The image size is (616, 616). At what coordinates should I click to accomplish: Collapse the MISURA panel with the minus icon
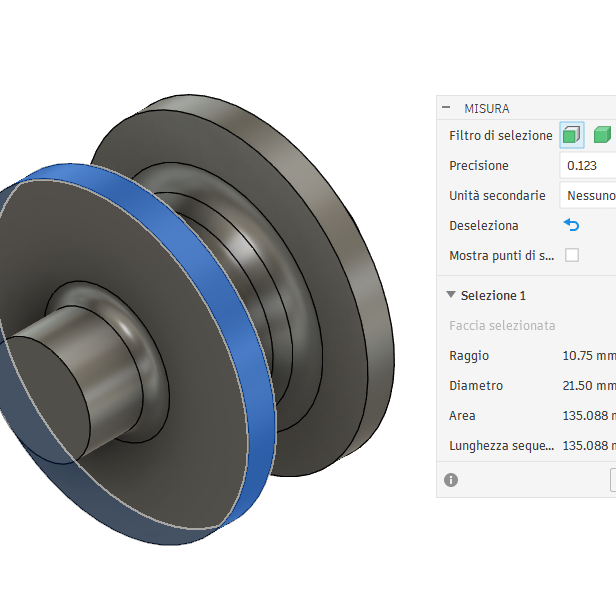pos(446,107)
